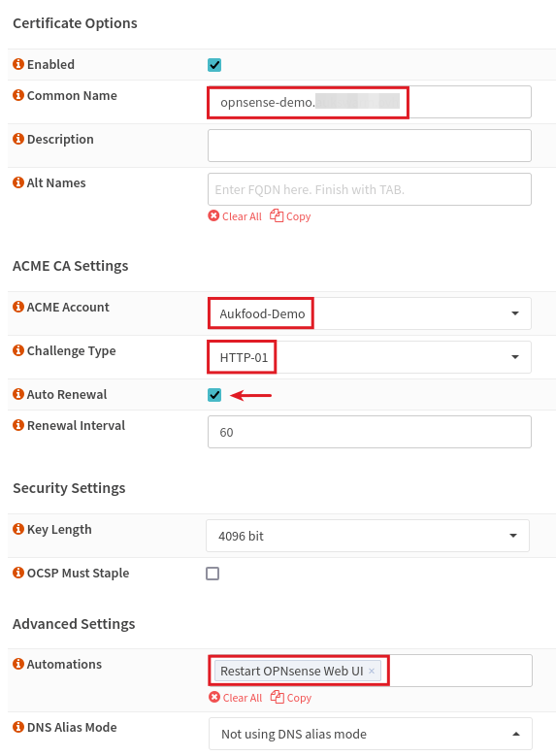Viewport: 556px width, 756px height.
Task: Click the Challenge Type info icon
Action: 18,350
